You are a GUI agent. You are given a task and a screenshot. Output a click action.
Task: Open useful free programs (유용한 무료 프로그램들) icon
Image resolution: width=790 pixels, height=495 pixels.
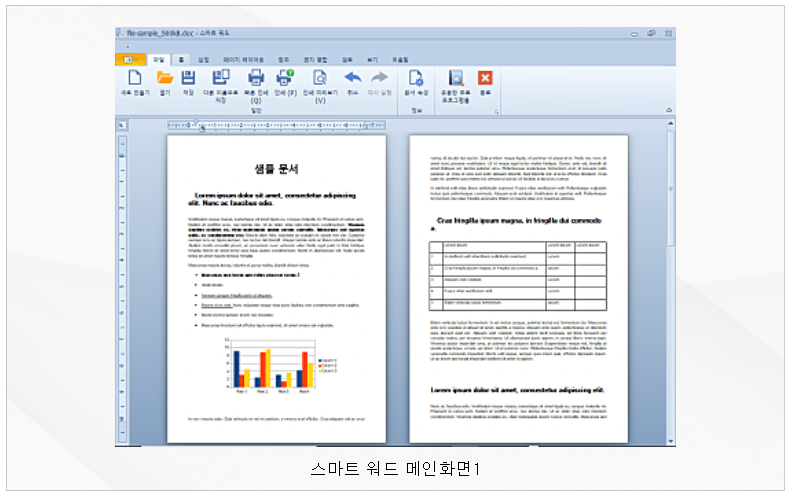pos(455,78)
